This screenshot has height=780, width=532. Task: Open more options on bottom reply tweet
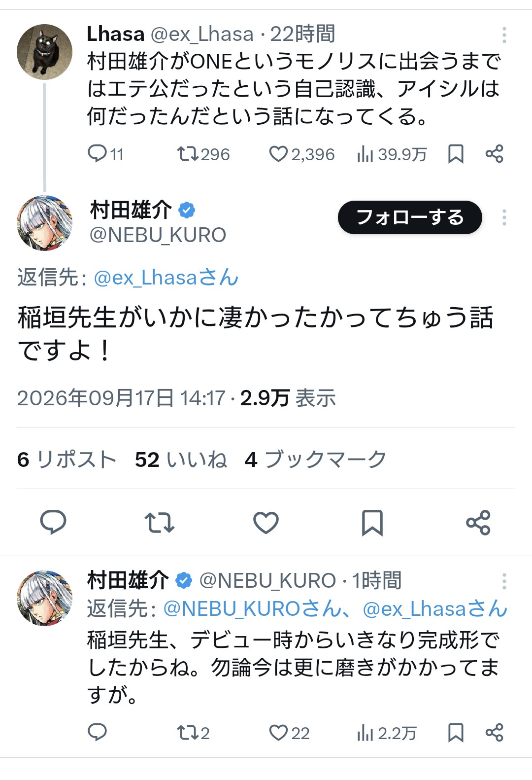[504, 581]
